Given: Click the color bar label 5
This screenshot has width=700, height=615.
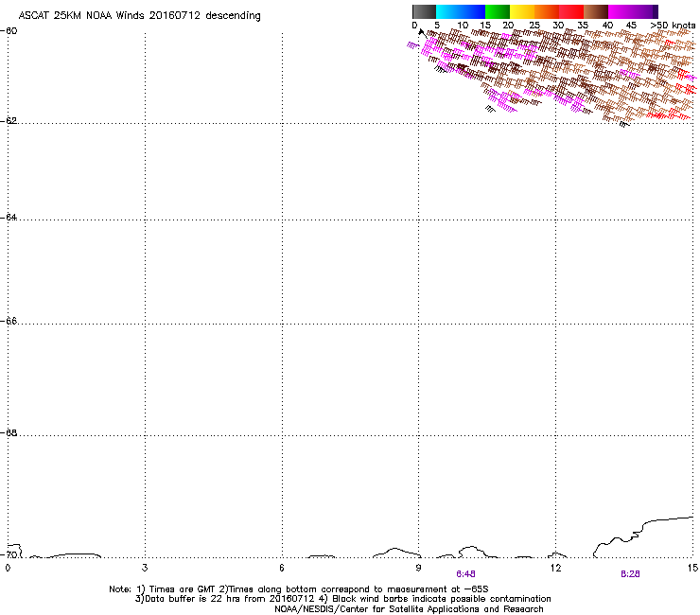Looking at the screenshot, I should 437,25.
